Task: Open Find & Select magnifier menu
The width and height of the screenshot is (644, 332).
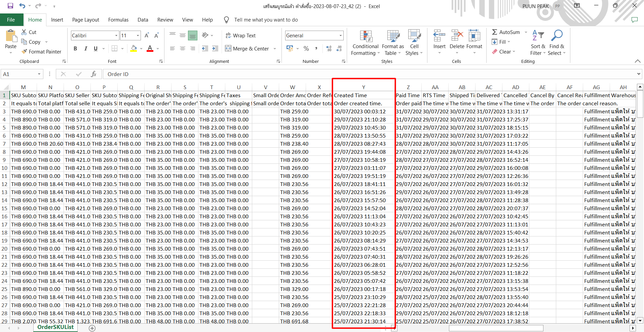Action: coord(557,43)
